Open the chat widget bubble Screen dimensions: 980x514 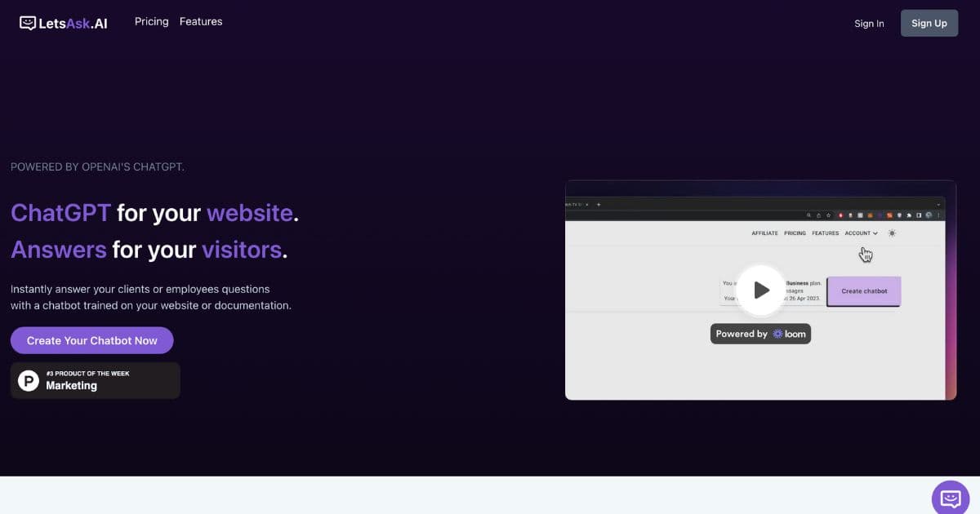pyautogui.click(x=951, y=497)
